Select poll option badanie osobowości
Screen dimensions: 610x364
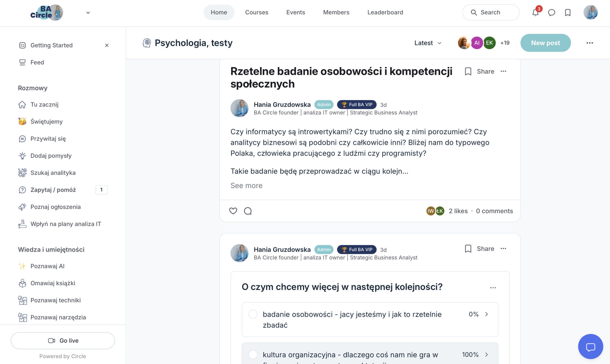coord(253,314)
